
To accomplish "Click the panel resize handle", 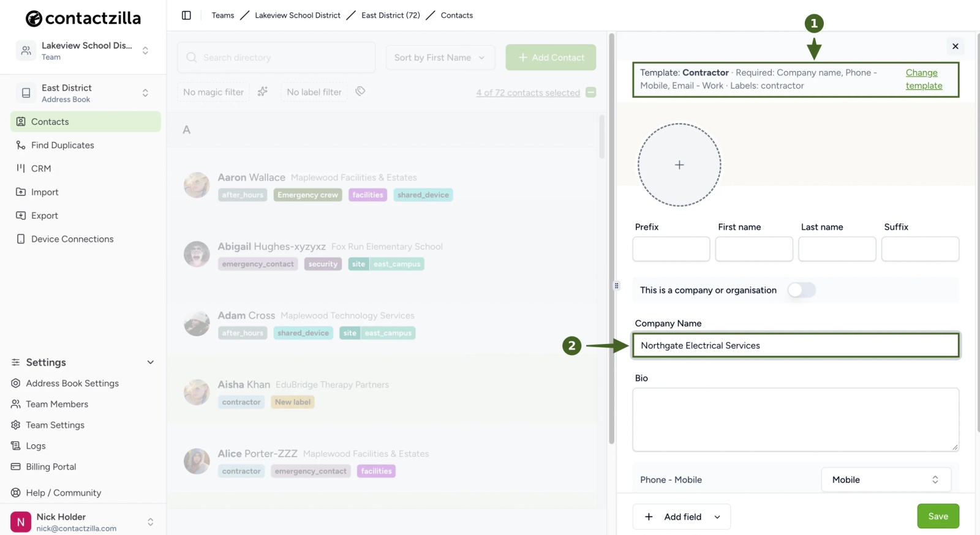I will (x=616, y=286).
